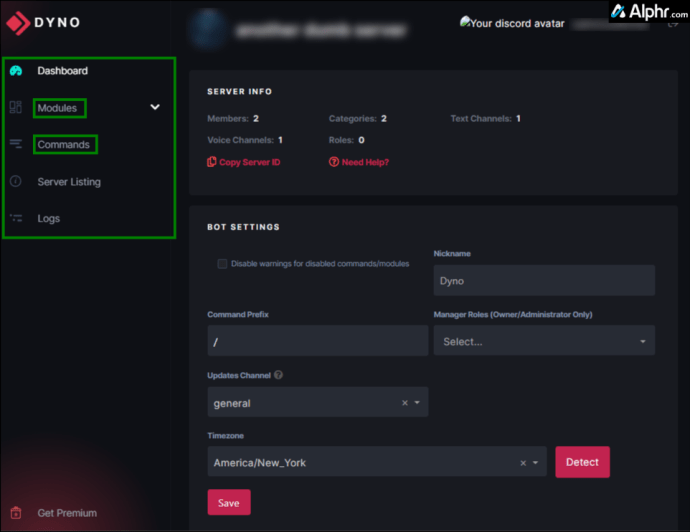Click the Need Help question icon
This screenshot has height=532, width=690.
(334, 162)
